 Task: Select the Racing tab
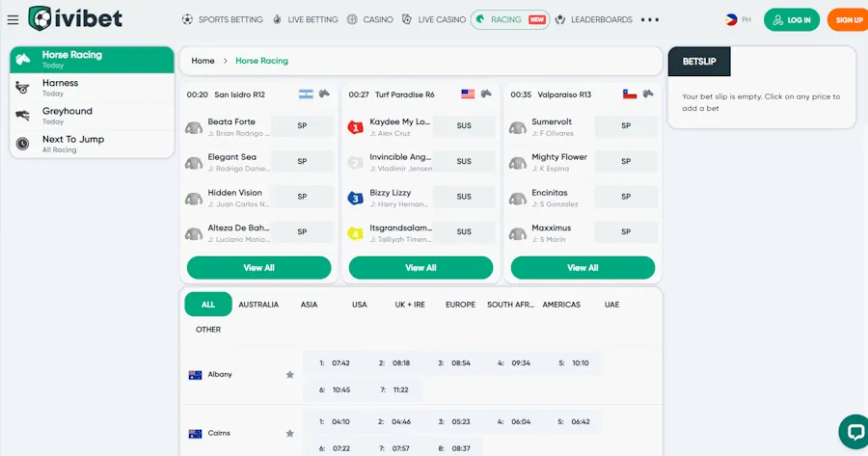click(510, 19)
